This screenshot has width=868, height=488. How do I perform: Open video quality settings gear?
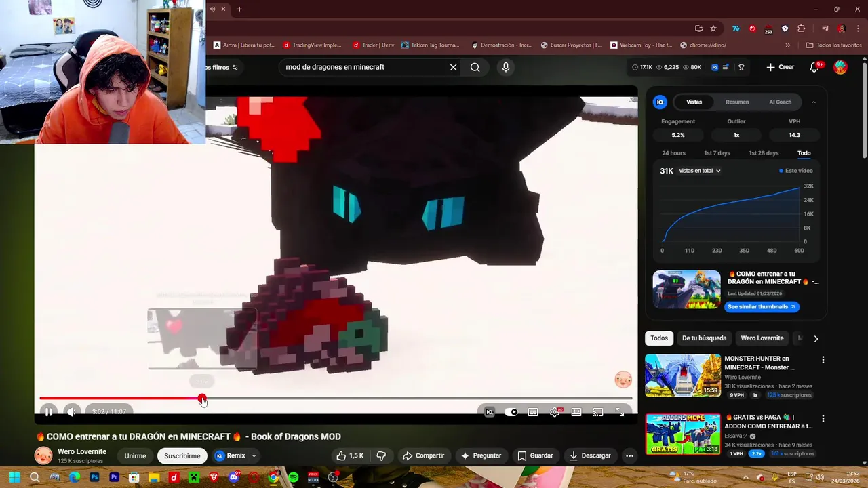[555, 411]
